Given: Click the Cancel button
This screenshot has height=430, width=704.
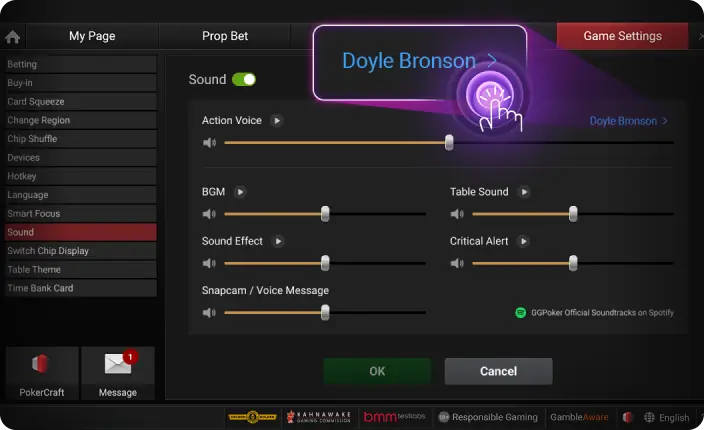Looking at the screenshot, I should 498,371.
